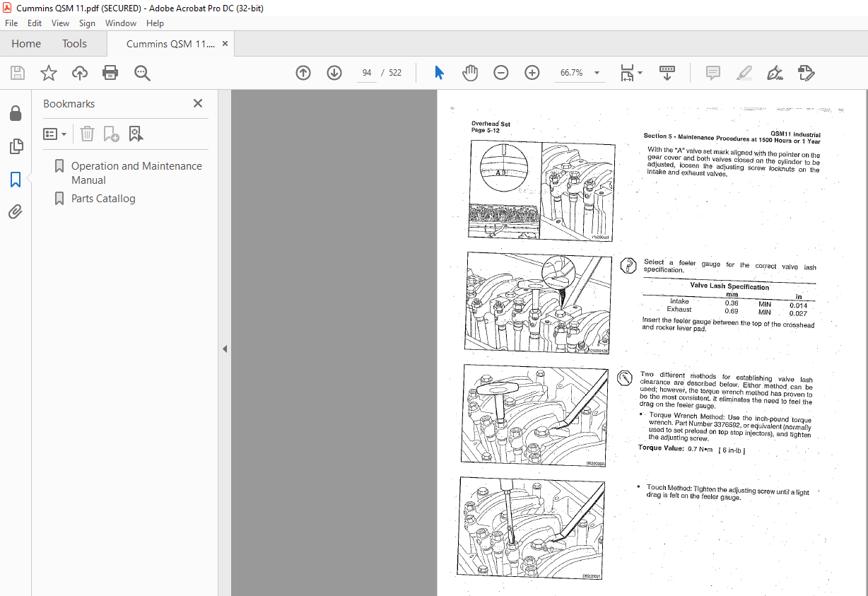The height and width of the screenshot is (596, 868).
Task: Go to the Parts Catallog bookmark
Action: pyautogui.click(x=103, y=199)
